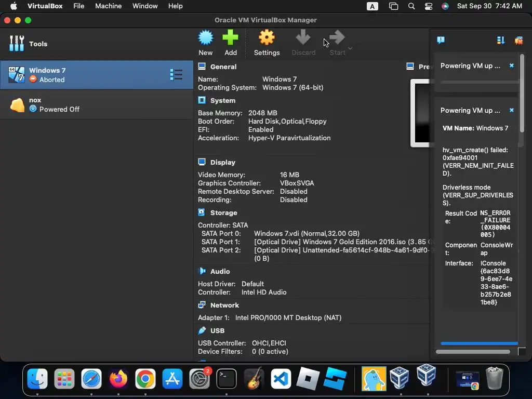Open the Audio settings heading link
The width and height of the screenshot is (532, 399).
[x=220, y=271]
